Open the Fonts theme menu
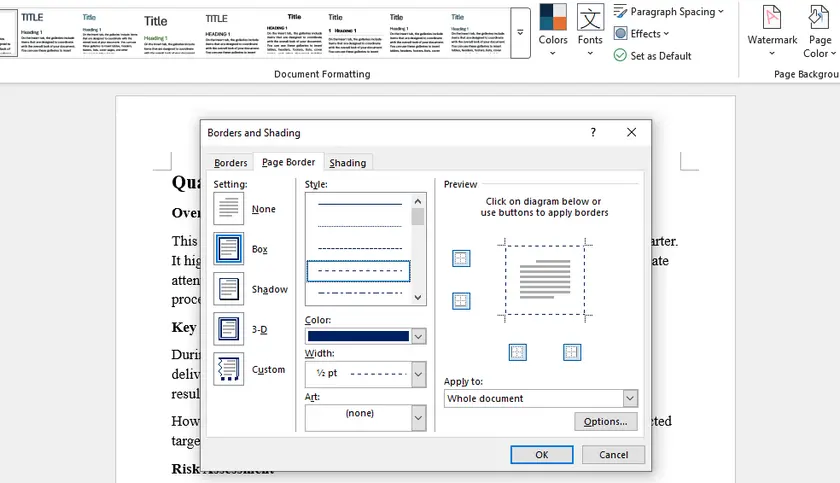The height and width of the screenshot is (483, 840). coord(590,30)
